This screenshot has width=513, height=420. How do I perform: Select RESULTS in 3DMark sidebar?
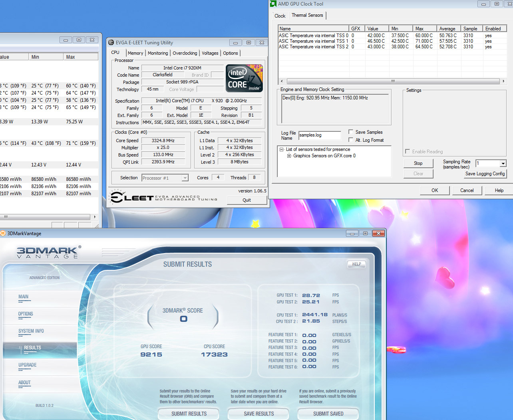point(40,350)
